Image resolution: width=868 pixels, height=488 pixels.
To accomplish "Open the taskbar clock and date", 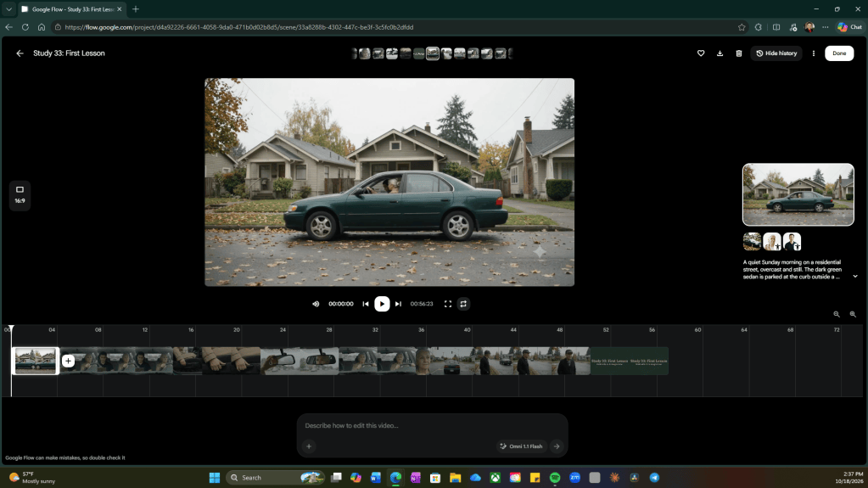I will tap(849, 478).
